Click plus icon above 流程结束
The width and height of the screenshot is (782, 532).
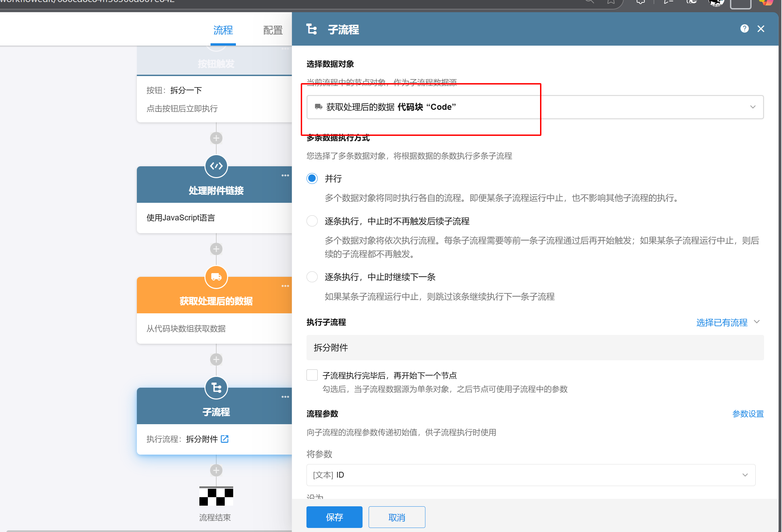[216, 470]
